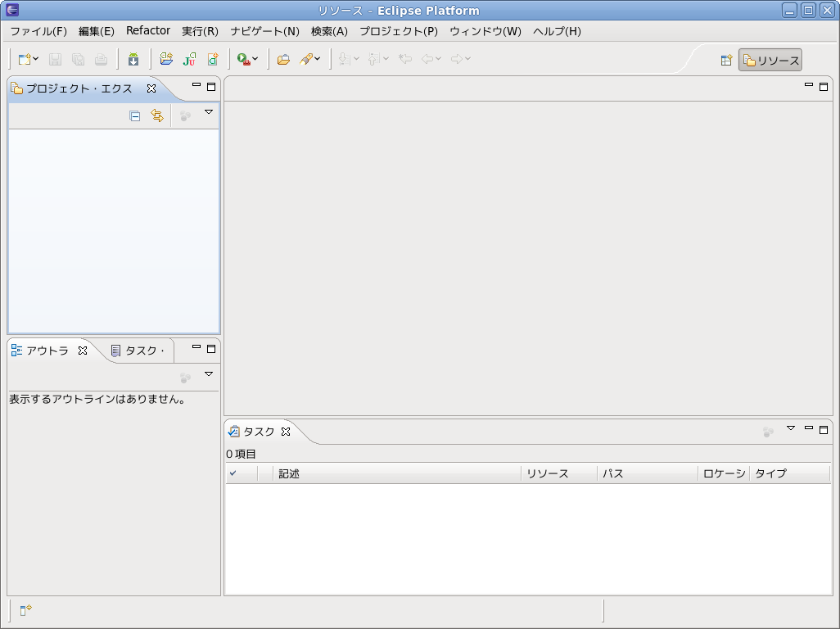Open the 編集(E) menu
The width and height of the screenshot is (840, 629).
point(97,31)
